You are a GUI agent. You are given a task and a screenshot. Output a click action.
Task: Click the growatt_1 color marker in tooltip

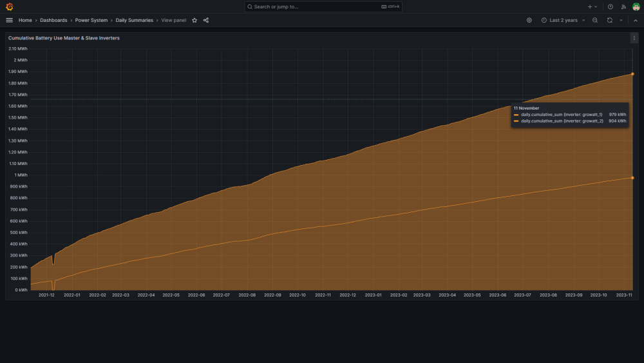[516, 115]
